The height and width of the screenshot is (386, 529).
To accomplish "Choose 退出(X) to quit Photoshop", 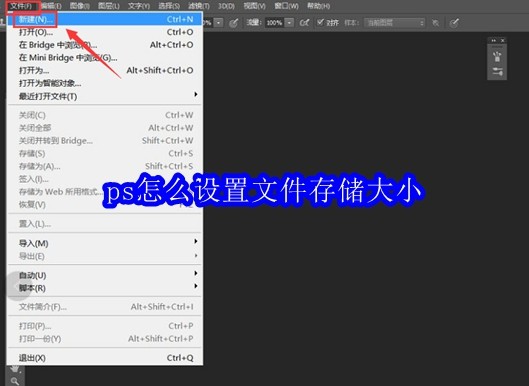I will [x=105, y=358].
